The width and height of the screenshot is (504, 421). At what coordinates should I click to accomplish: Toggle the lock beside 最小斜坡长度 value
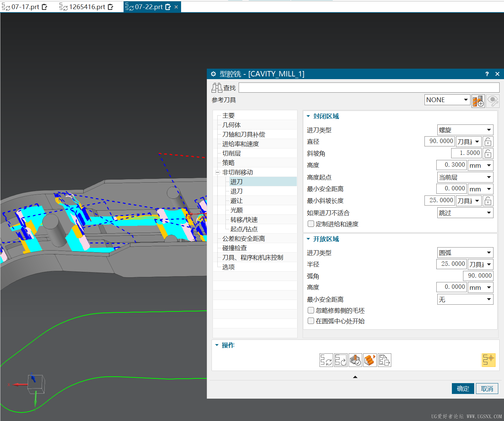pyautogui.click(x=488, y=201)
